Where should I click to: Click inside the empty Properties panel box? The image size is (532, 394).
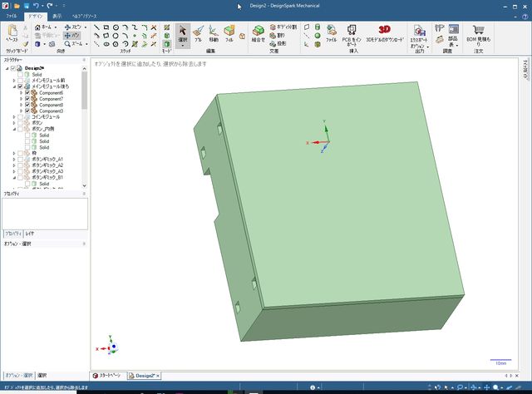[45, 214]
